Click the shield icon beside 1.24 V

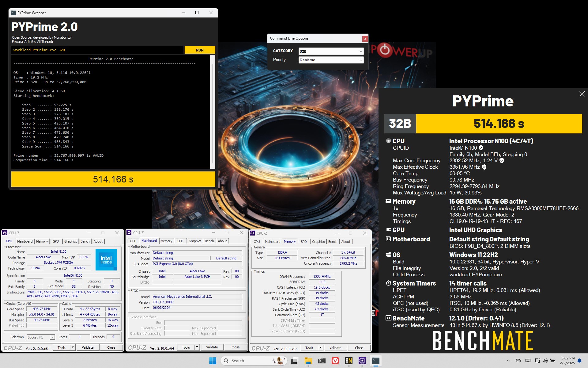[x=502, y=160]
